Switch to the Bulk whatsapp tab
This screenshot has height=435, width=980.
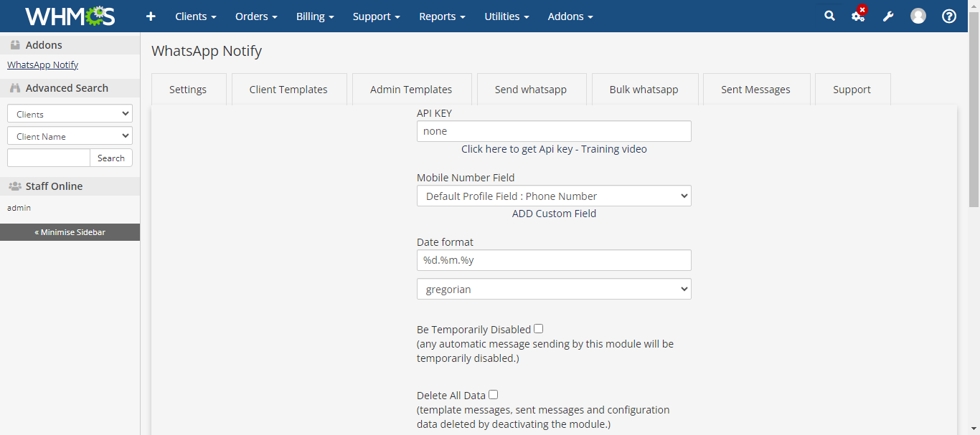(644, 90)
